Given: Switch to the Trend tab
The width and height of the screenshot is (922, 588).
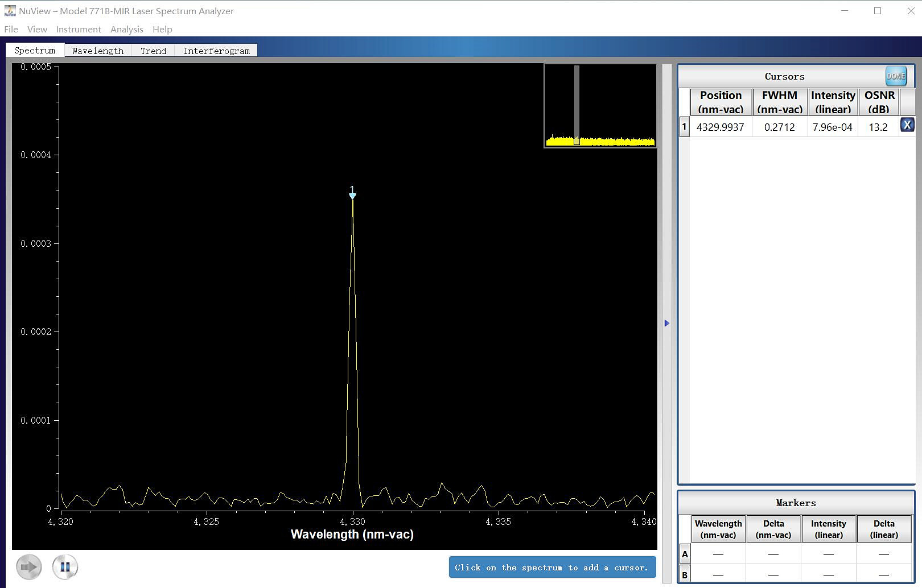Looking at the screenshot, I should 153,51.
